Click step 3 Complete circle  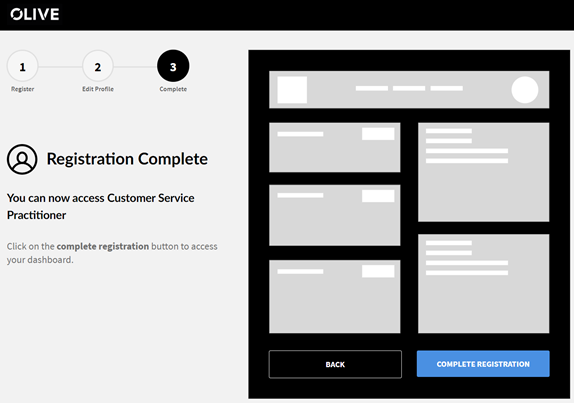coord(173,66)
